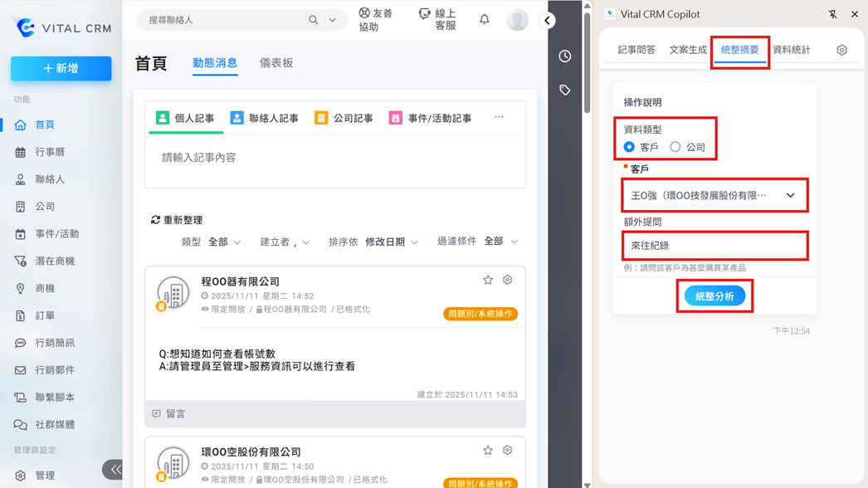The width and height of the screenshot is (868, 488).
Task: Click the 統整分析 button
Action: coord(714,296)
